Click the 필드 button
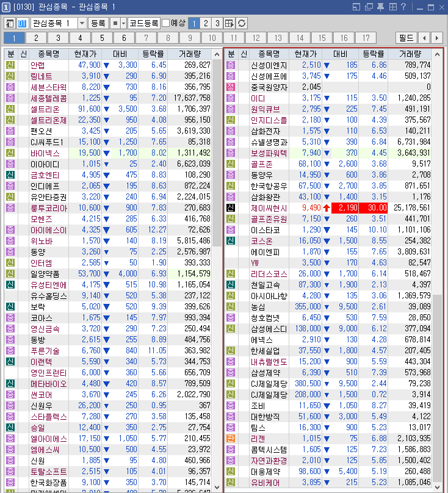This screenshot has height=493, width=448. (406, 38)
